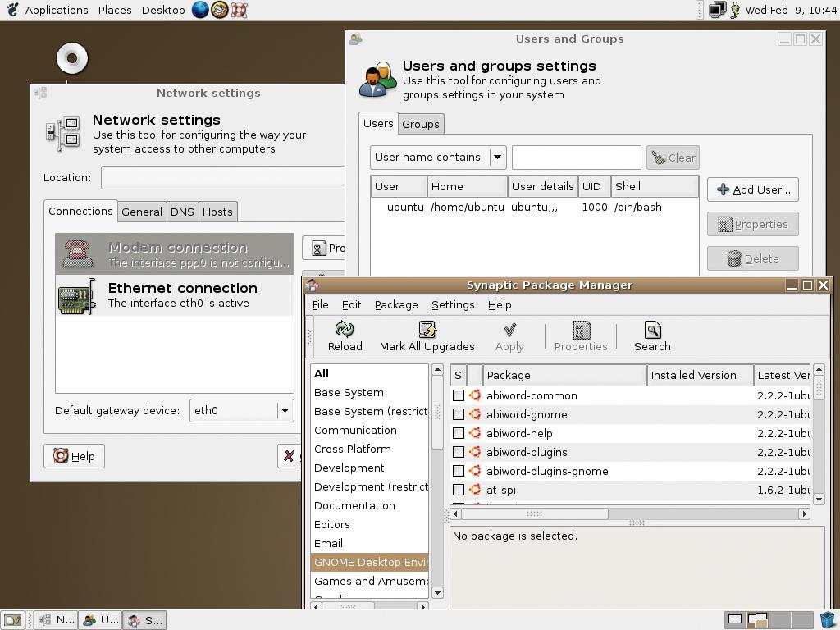Toggle the abiword-common checkbox

[459, 395]
